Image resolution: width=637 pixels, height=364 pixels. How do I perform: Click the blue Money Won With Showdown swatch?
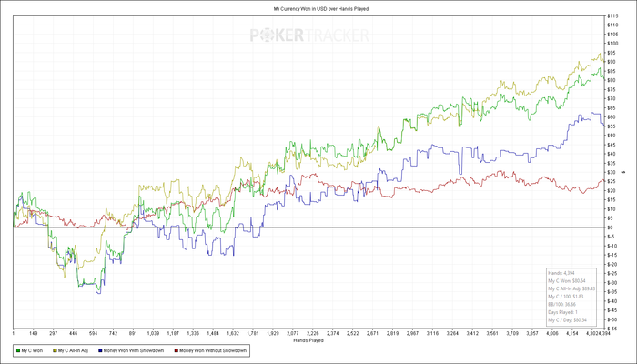[100, 350]
